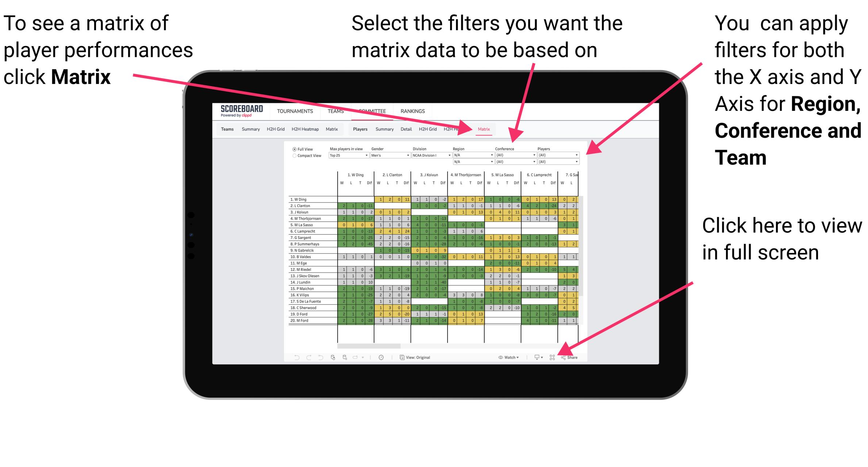868x467 pixels.
Task: Select Full View radio button
Action: (294, 151)
